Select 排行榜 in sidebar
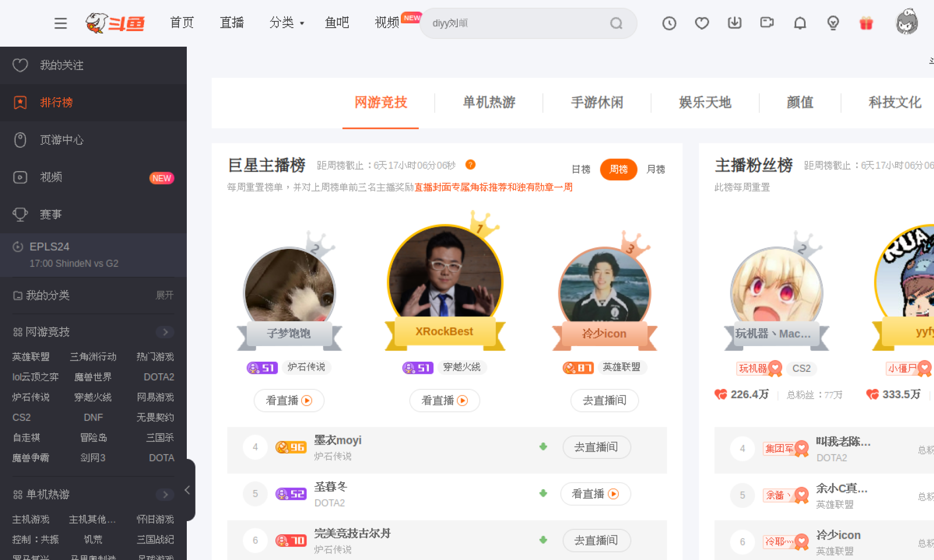934x560 pixels. tap(93, 103)
